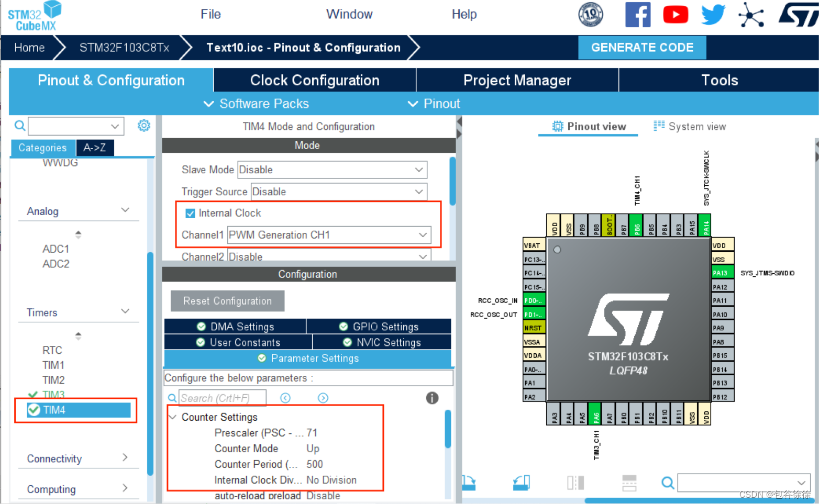Screen dimensions: 819x504
Task: Expand the Pinout menu
Action: (434, 104)
